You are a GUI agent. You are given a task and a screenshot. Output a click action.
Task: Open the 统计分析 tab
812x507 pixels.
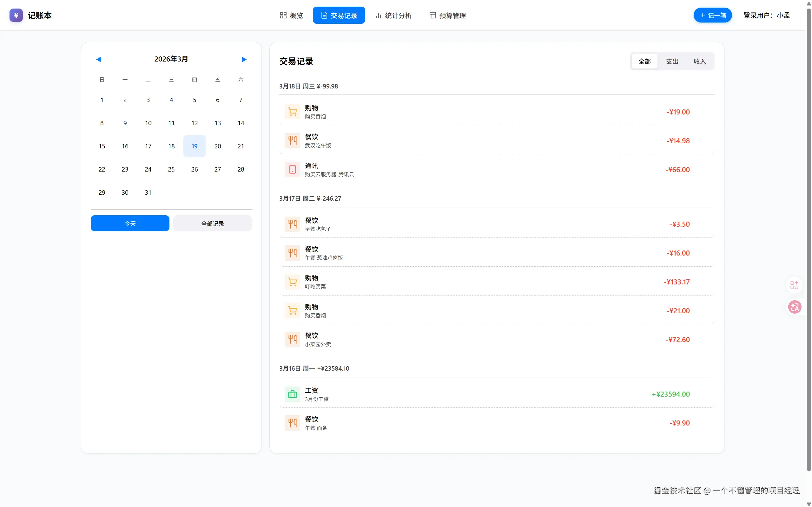point(393,16)
